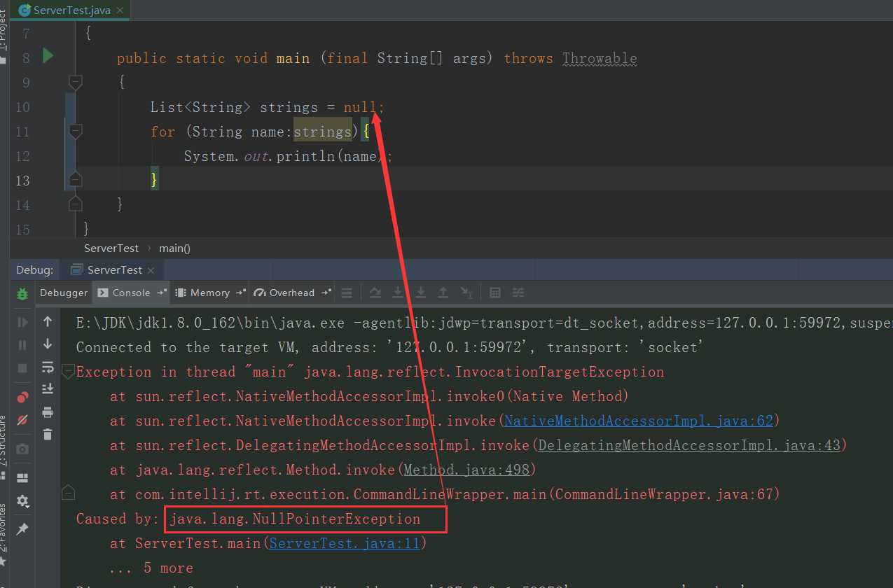The width and height of the screenshot is (893, 588).
Task: Open the DelegatingMethodAccessorImpl.java:43 link
Action: point(688,445)
